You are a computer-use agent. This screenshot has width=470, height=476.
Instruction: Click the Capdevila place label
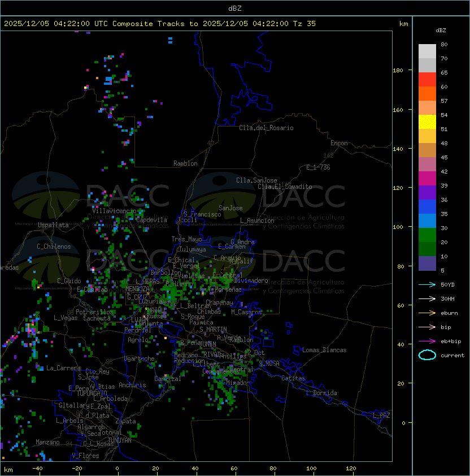pyautogui.click(x=151, y=220)
